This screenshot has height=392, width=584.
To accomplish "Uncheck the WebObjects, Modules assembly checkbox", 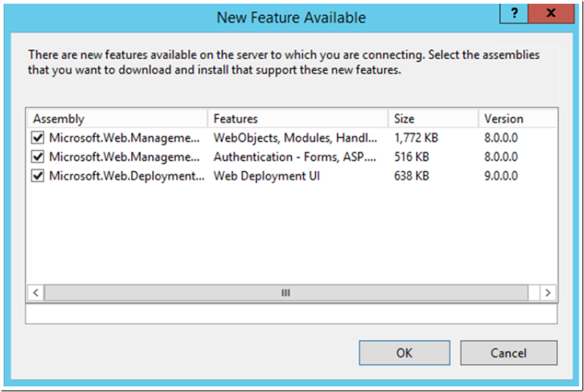I will (x=38, y=138).
